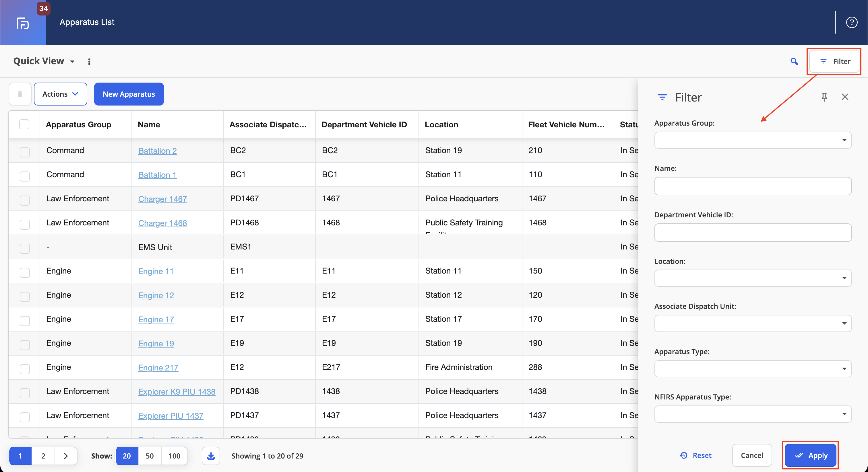868x472 pixels.
Task: Pin the Filter panel
Action: (824, 97)
